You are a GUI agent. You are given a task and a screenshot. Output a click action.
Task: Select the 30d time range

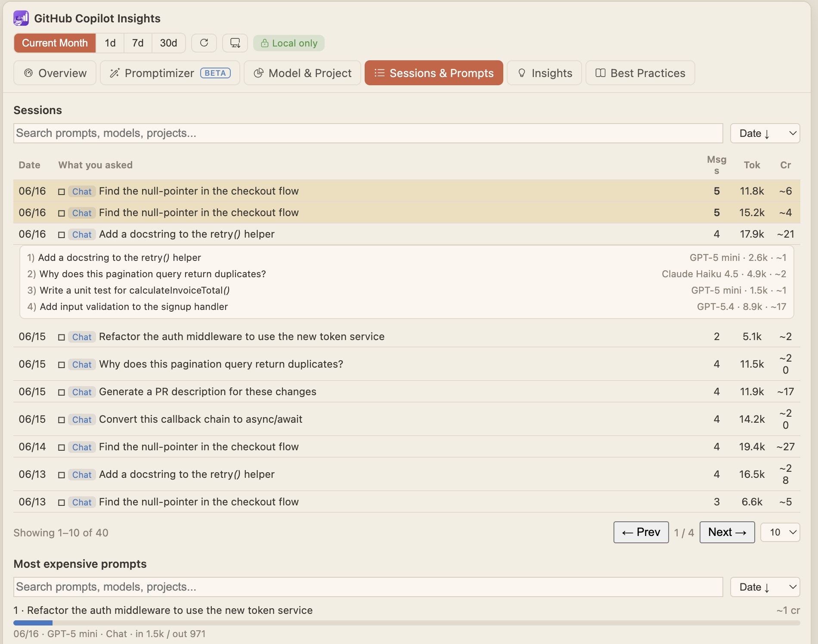(x=168, y=43)
